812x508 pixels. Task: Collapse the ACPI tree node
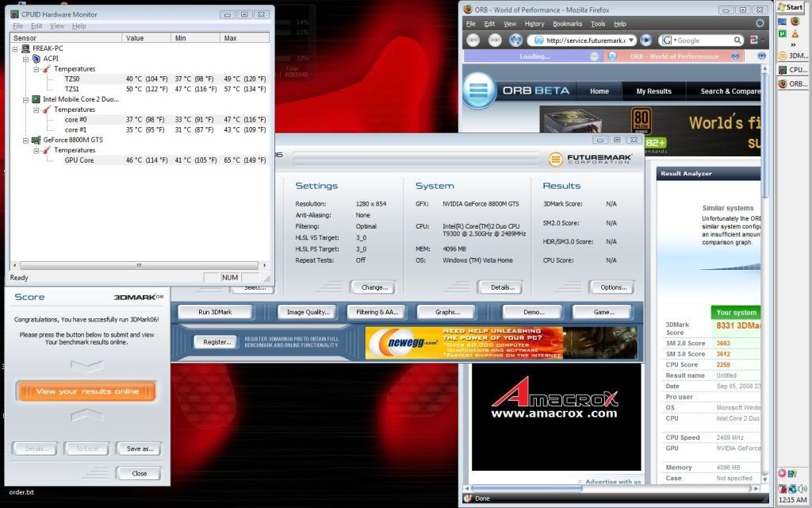25,59
